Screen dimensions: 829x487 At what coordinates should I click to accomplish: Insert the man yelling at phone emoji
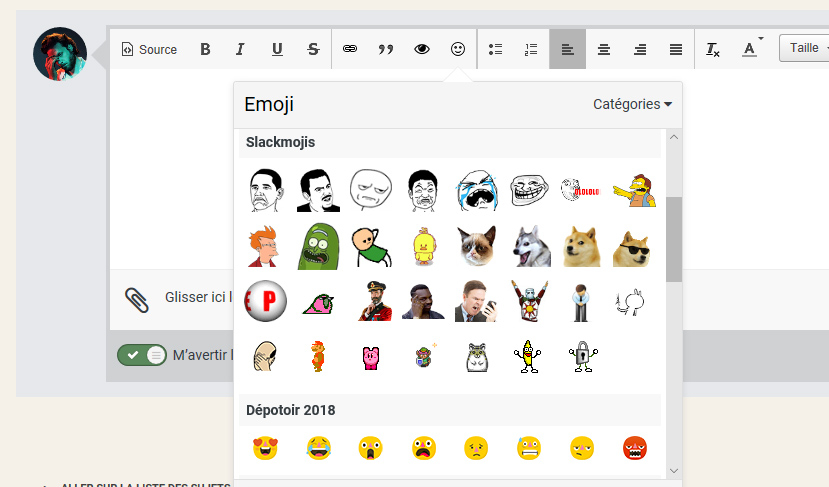point(476,301)
